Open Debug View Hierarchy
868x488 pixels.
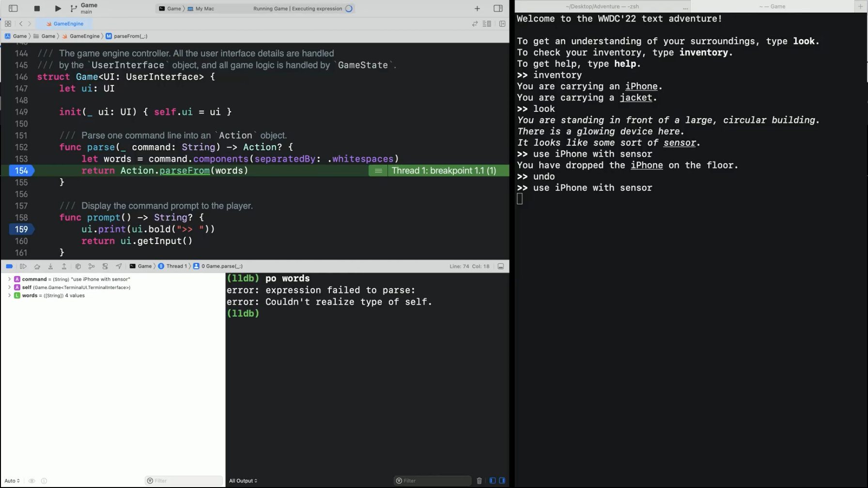pos(78,266)
